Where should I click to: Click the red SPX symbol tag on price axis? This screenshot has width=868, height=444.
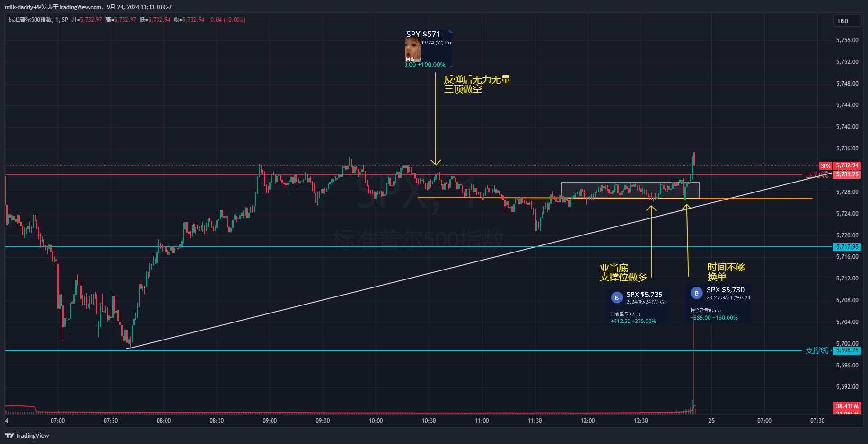pos(825,166)
